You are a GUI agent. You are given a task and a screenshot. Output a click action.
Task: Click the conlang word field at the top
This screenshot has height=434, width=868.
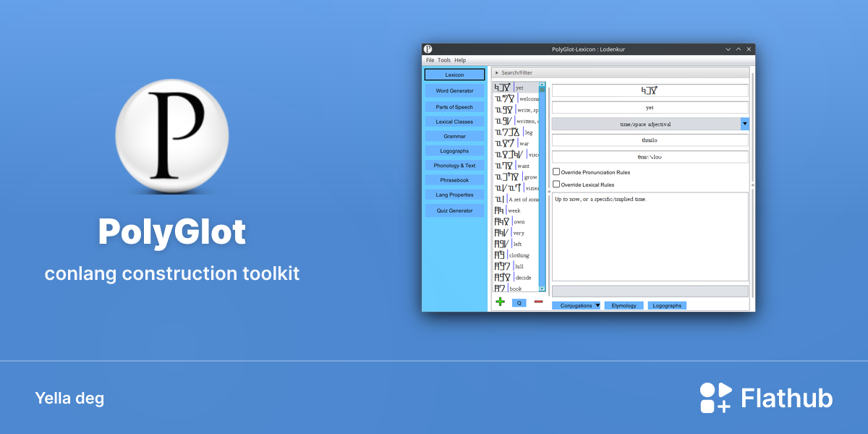(x=650, y=90)
